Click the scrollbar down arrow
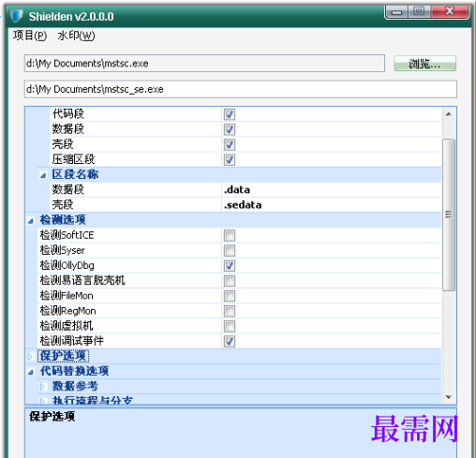The image size is (476, 458). pos(449,397)
